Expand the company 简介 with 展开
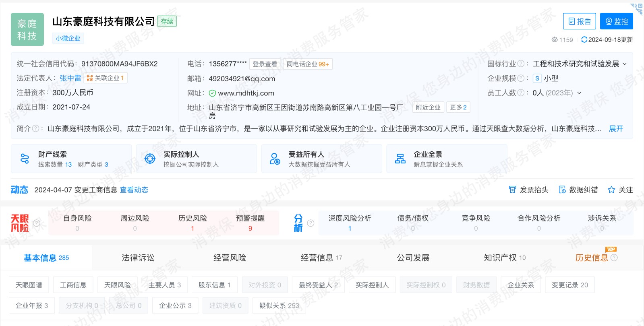 pos(615,128)
